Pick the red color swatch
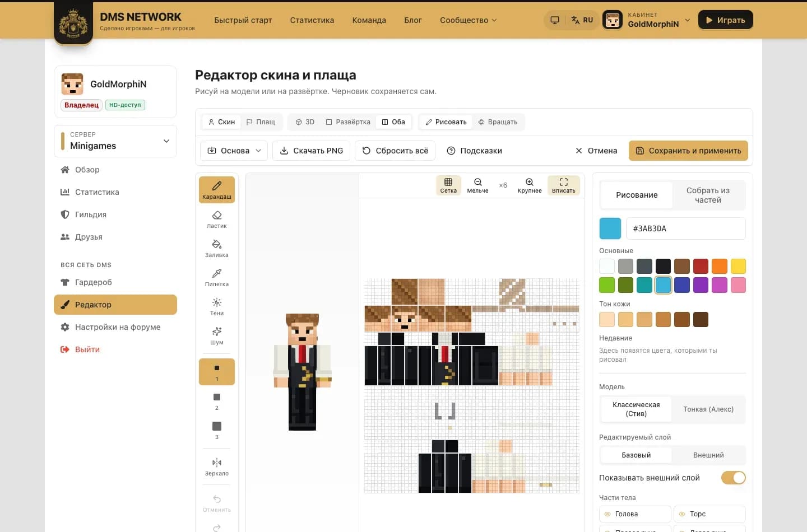This screenshot has width=807, height=532. click(701, 267)
